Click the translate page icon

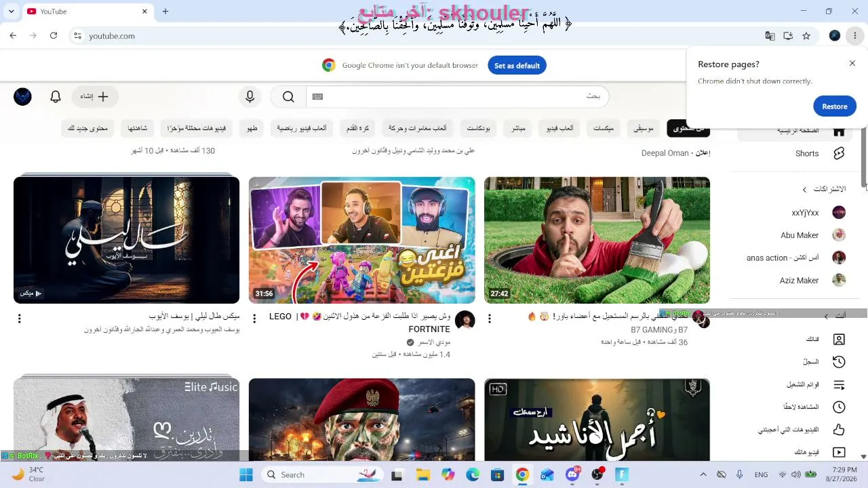point(770,36)
